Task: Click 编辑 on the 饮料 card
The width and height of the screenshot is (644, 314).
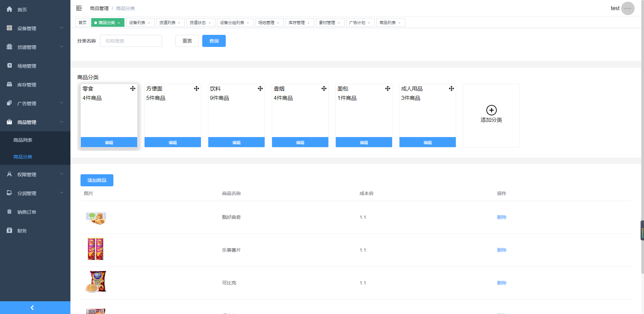Action: coord(236,142)
